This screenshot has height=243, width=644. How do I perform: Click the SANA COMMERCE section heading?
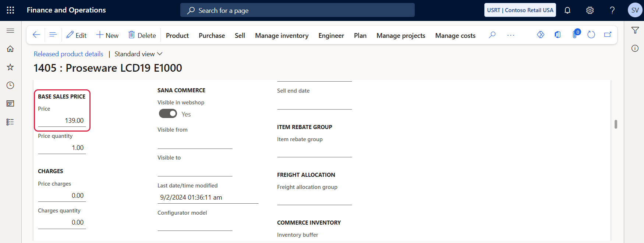tap(181, 90)
